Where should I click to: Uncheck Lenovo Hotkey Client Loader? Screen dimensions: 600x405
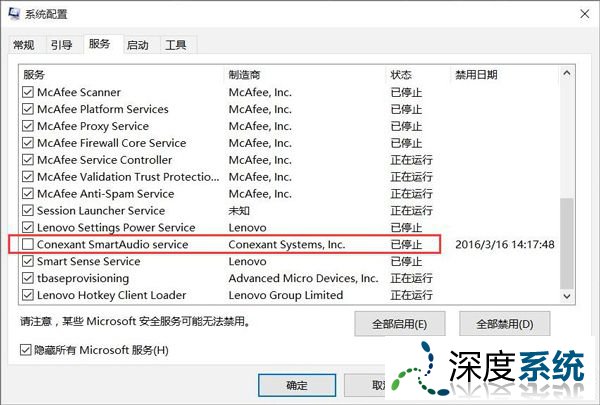(x=28, y=295)
